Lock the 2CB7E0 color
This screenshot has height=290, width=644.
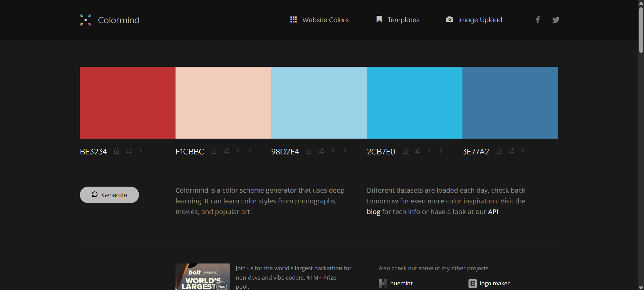(x=405, y=151)
